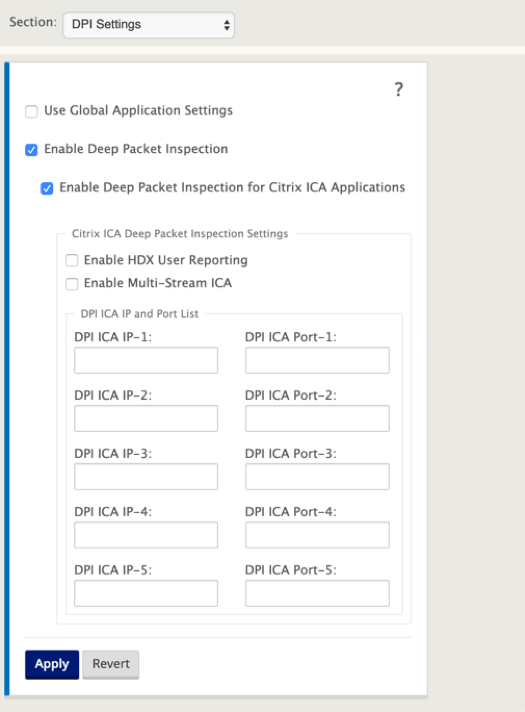Click into the DPI ICA Port-3 field

coord(317,476)
